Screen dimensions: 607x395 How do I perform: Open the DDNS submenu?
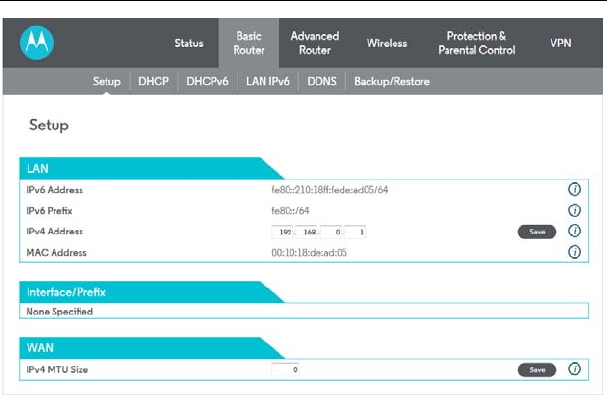pyautogui.click(x=322, y=81)
